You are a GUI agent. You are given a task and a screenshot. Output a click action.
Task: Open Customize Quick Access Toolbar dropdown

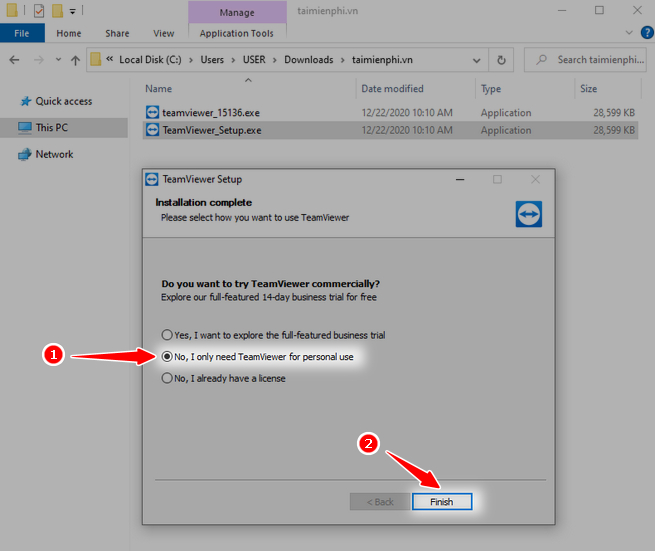tap(73, 11)
